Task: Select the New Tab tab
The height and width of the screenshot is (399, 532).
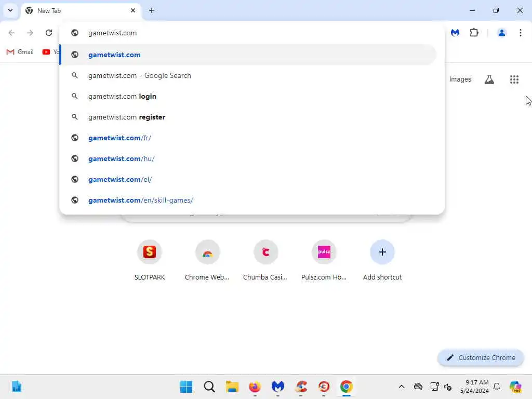Action: pyautogui.click(x=81, y=10)
